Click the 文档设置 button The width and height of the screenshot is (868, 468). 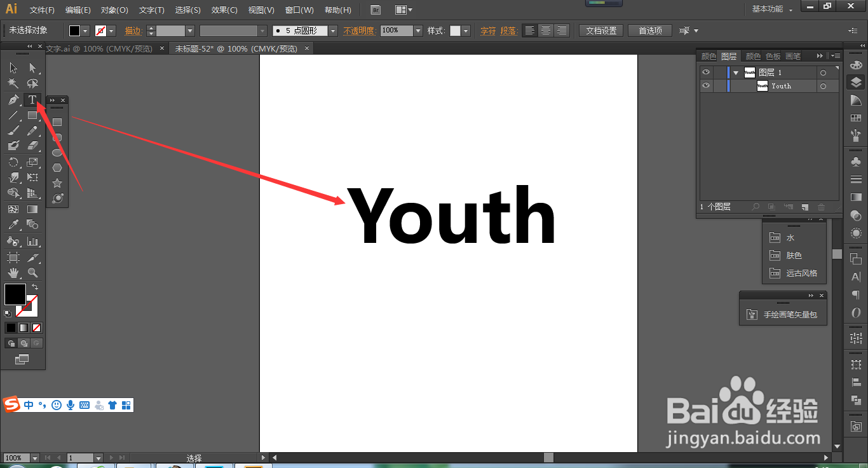(601, 31)
